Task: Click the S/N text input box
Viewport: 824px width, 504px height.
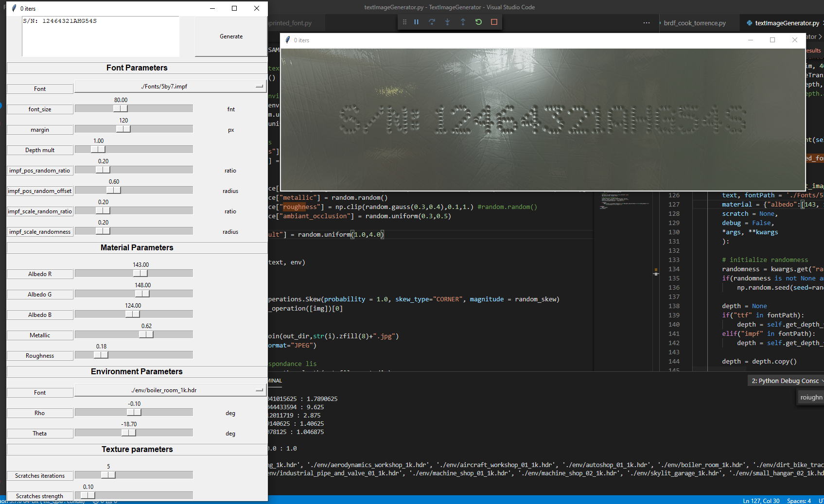Action: pyautogui.click(x=101, y=36)
